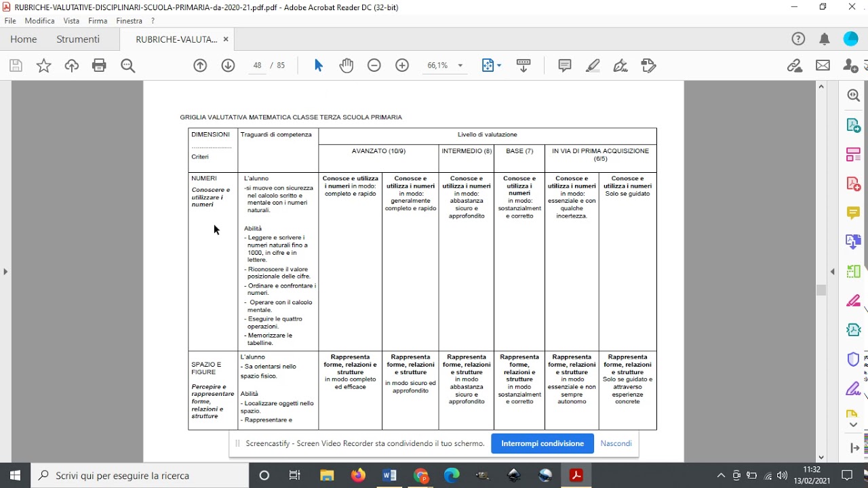Expand the left navigation pane arrow
The width and height of the screenshot is (868, 488).
[x=5, y=272]
